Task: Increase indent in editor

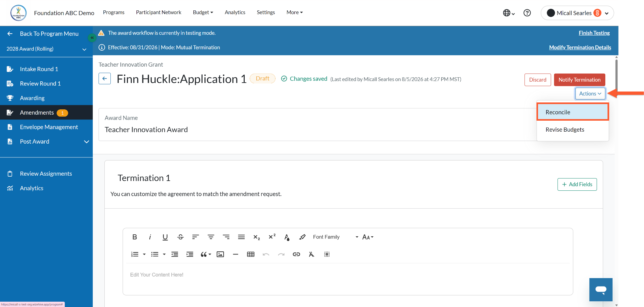Action: click(x=190, y=254)
